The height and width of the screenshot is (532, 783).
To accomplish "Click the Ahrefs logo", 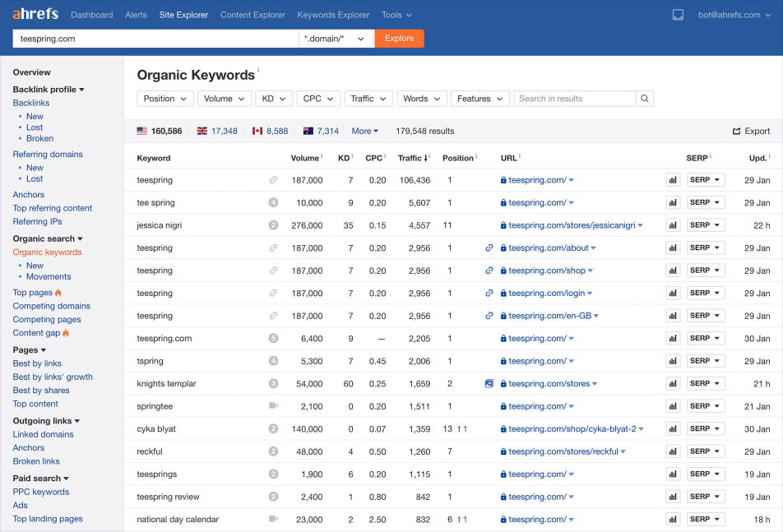I will 35,15.
